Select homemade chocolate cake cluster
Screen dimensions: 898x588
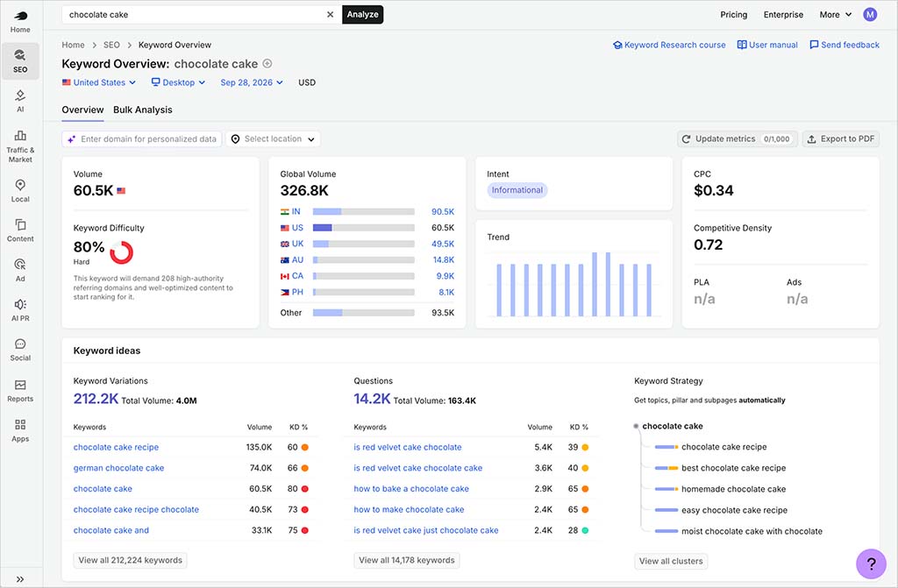(x=733, y=489)
